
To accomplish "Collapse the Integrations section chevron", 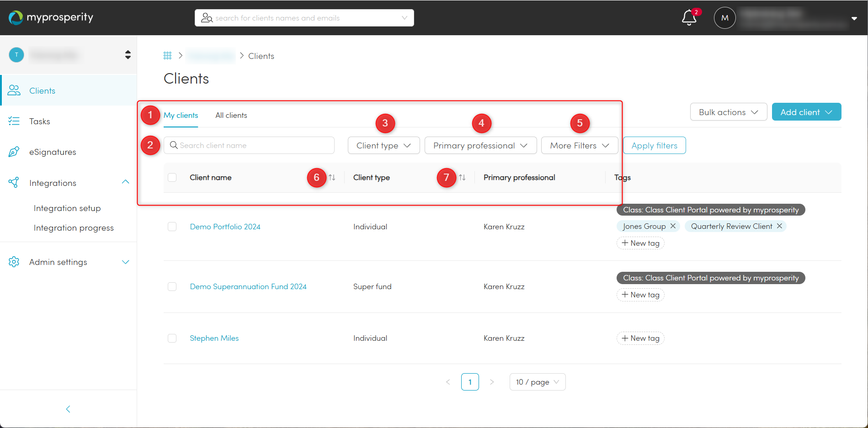I will (126, 182).
